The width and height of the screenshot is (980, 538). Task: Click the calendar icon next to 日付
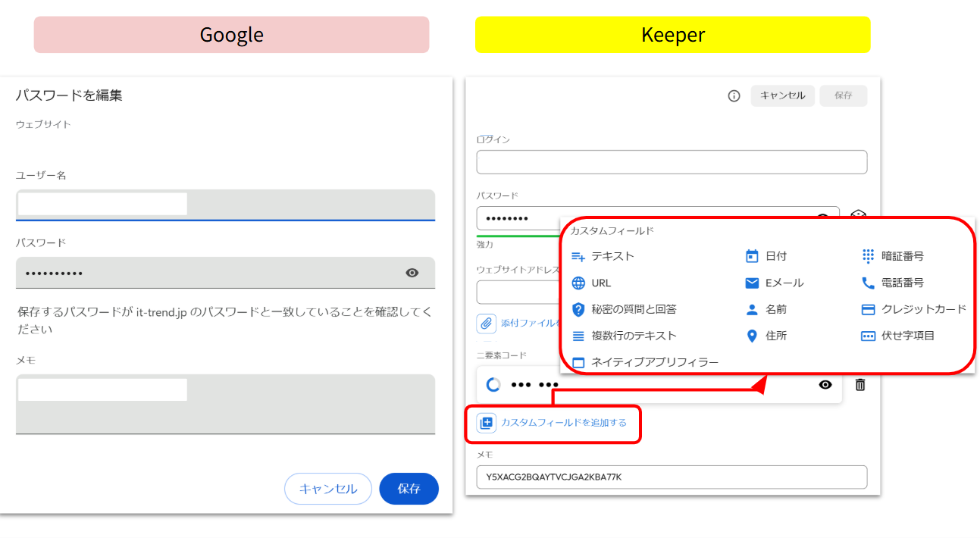(x=752, y=256)
